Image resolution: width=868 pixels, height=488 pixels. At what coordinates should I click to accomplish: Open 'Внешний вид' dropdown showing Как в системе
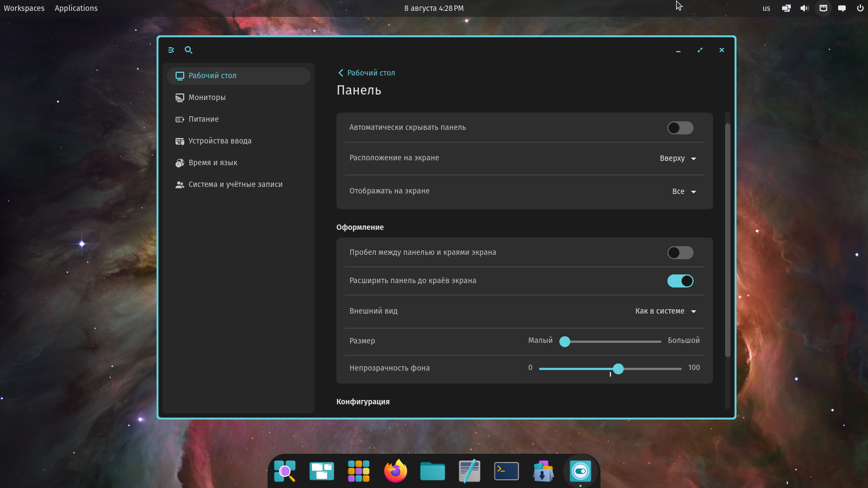click(x=665, y=311)
